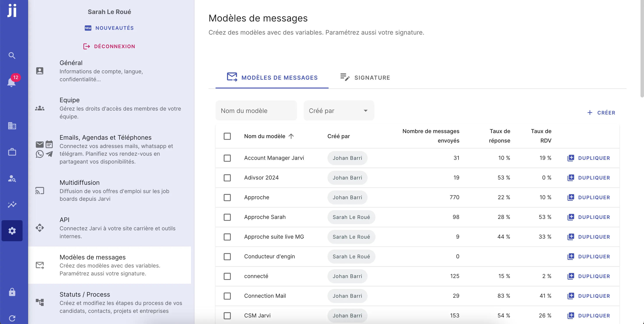Open the settings gear in the sidebar
This screenshot has height=324, width=644.
(12, 231)
